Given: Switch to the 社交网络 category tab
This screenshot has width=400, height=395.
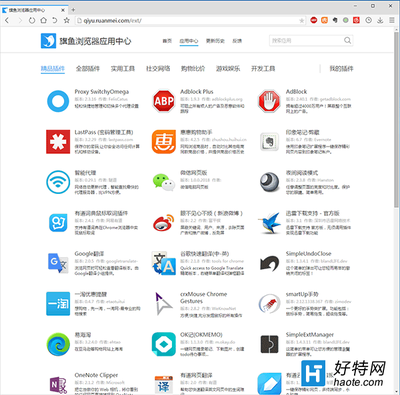Looking at the screenshot, I should click(158, 69).
